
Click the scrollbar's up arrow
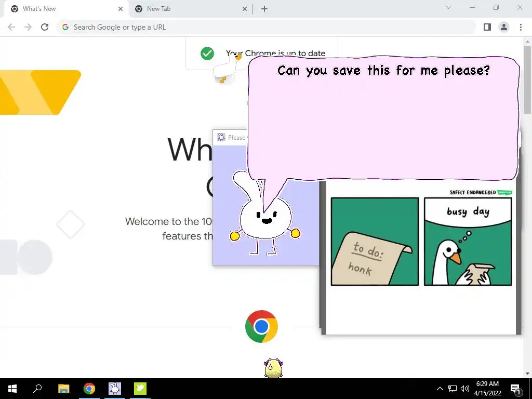[x=528, y=41]
